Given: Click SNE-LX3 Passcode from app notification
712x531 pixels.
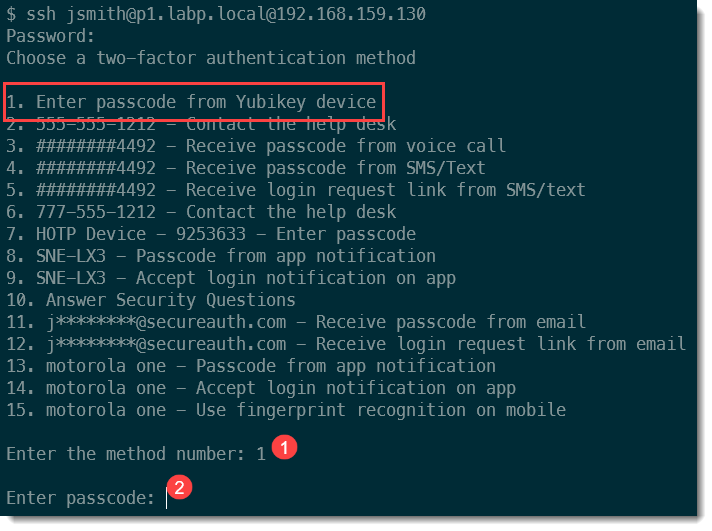Looking at the screenshot, I should point(221,256).
